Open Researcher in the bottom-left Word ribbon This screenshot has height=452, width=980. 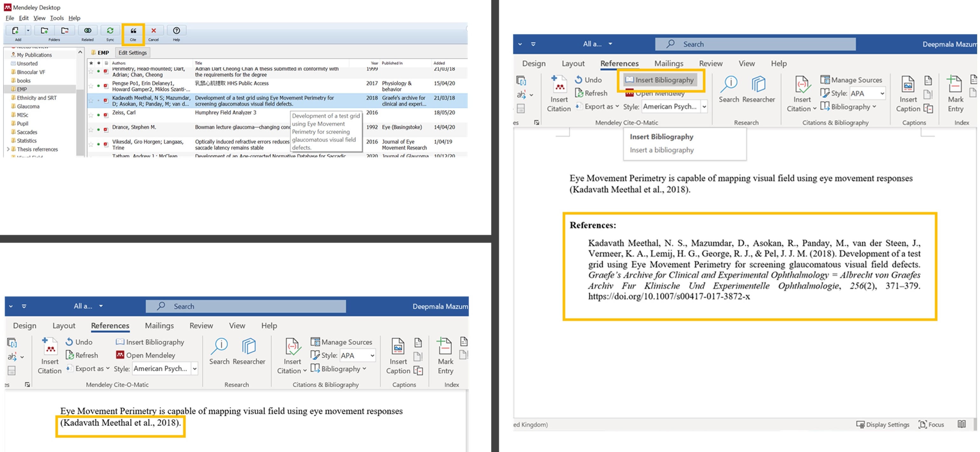pyautogui.click(x=249, y=351)
